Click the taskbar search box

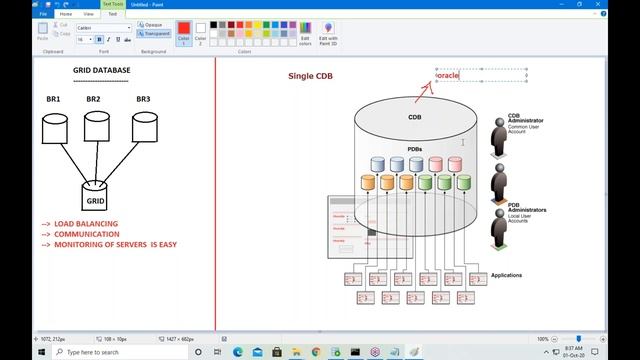(x=120, y=352)
